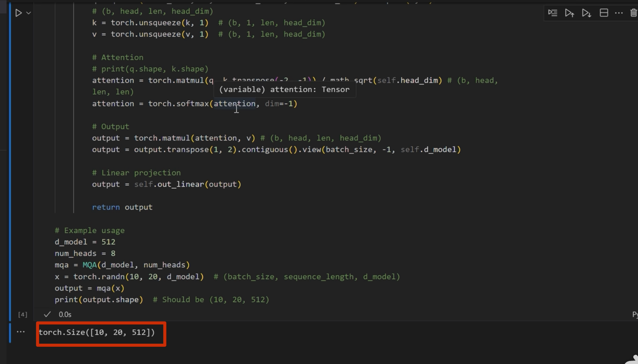Place cursor in '# Example usage' comment
This screenshot has width=638, height=364.
click(90, 231)
